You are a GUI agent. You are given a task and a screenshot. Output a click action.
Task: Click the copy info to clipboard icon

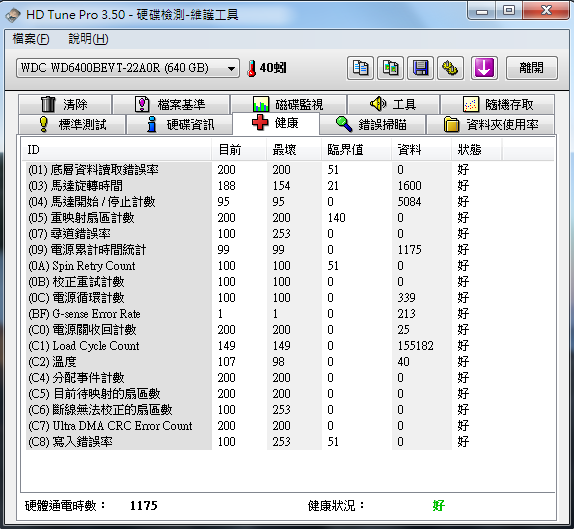pyautogui.click(x=360, y=68)
